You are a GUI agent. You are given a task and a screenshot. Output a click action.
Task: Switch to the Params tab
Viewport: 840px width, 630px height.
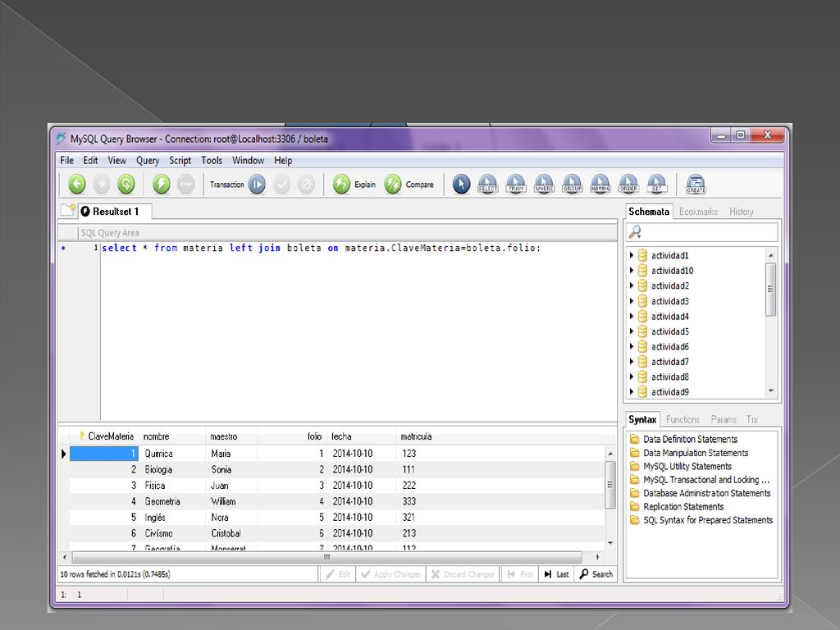724,419
